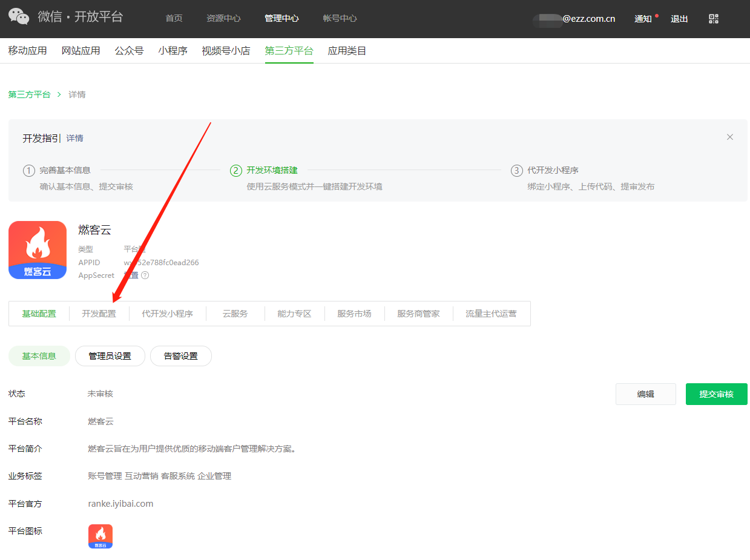
Task: Open 管理中心 in top navigation
Action: pos(281,19)
